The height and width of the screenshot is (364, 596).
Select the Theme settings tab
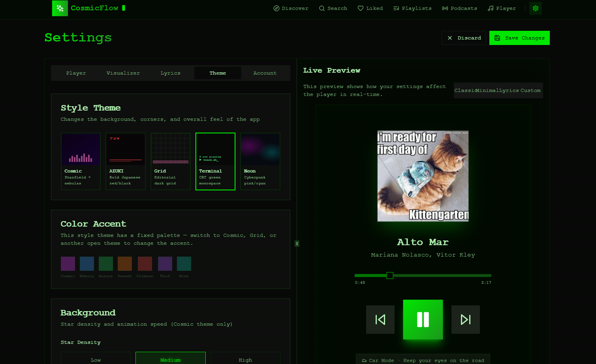click(x=218, y=73)
